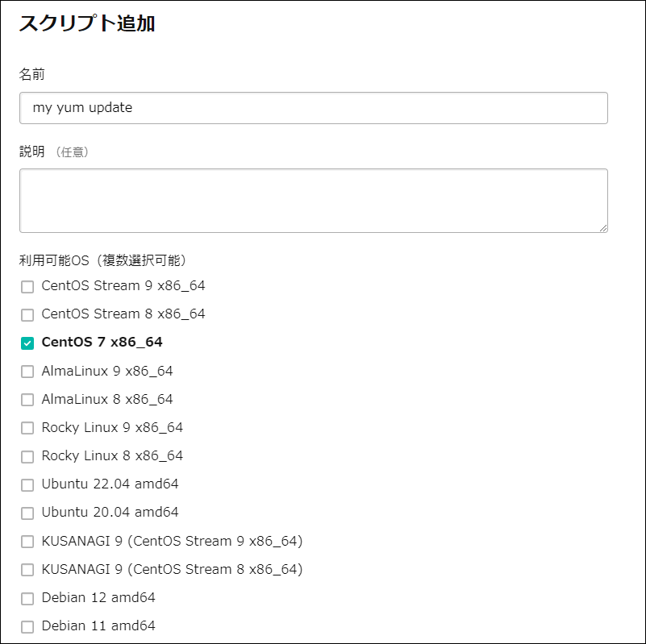Click the 名前 name input field

click(x=313, y=108)
